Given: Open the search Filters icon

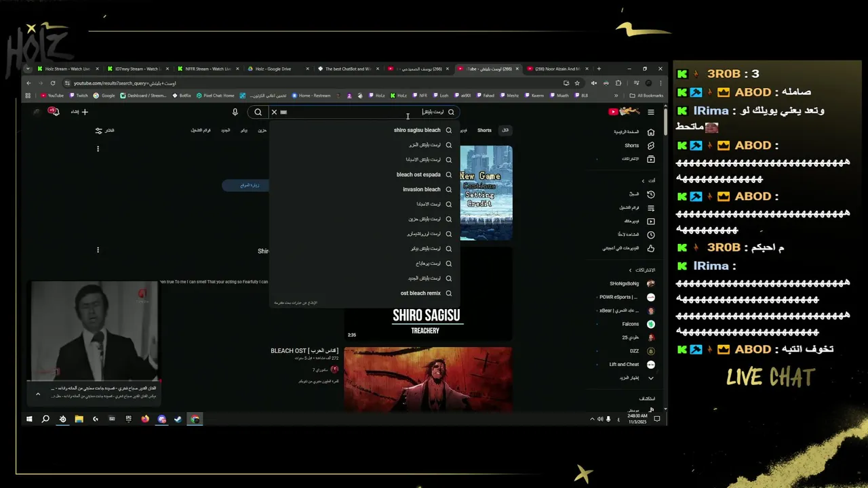Looking at the screenshot, I should (99, 130).
